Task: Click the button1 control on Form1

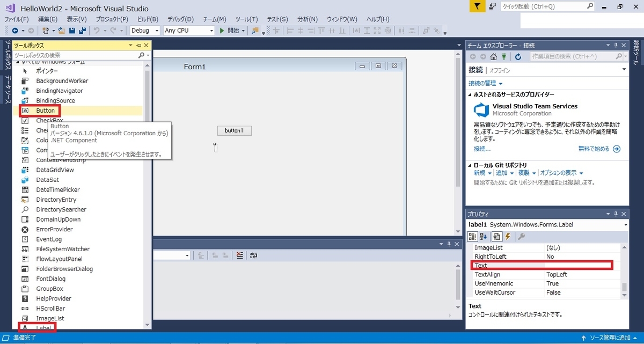Action: coord(234,130)
